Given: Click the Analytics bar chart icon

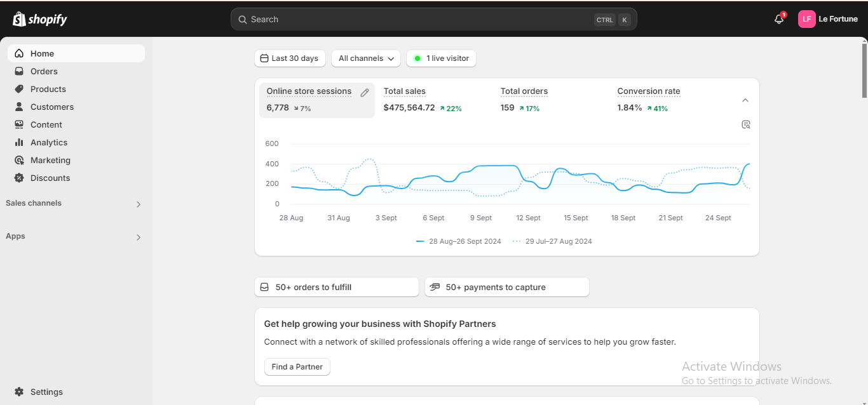Looking at the screenshot, I should coord(19,142).
